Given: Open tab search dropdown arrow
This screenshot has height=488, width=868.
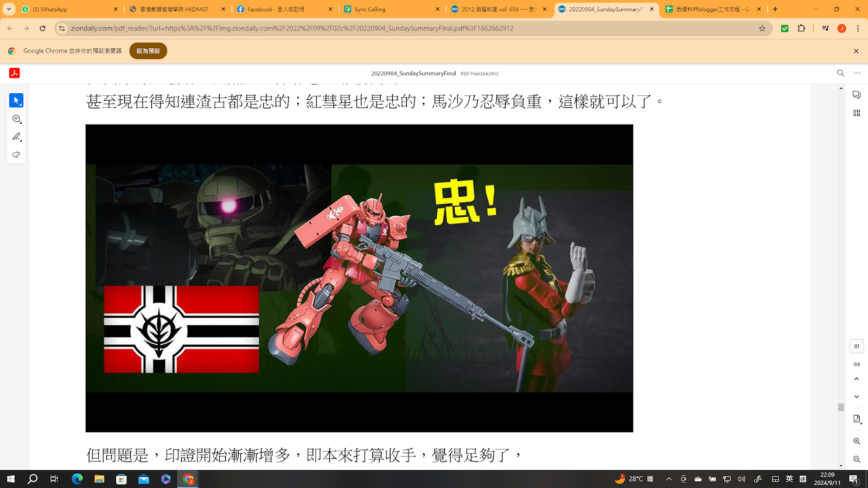Looking at the screenshot, I should (x=9, y=9).
